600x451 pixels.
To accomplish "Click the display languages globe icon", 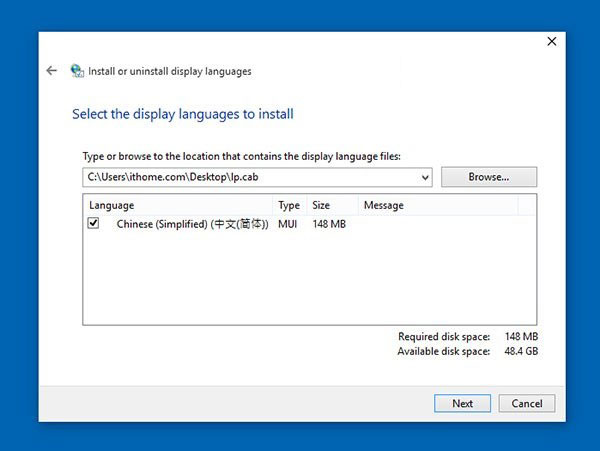I will click(x=77, y=71).
